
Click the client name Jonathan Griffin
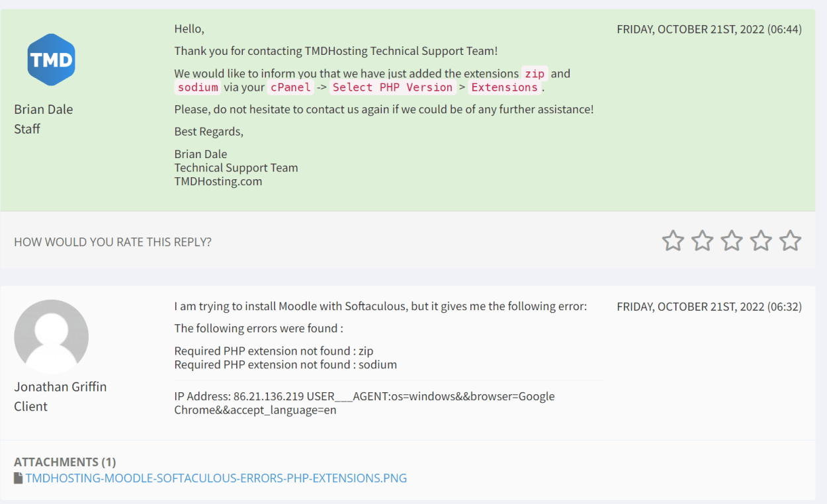pyautogui.click(x=60, y=386)
